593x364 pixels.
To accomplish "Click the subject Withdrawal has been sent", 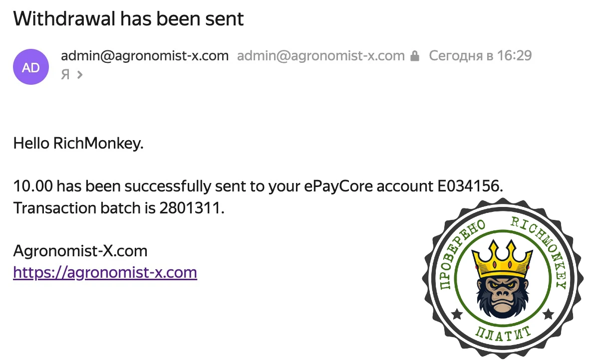I will 128,19.
